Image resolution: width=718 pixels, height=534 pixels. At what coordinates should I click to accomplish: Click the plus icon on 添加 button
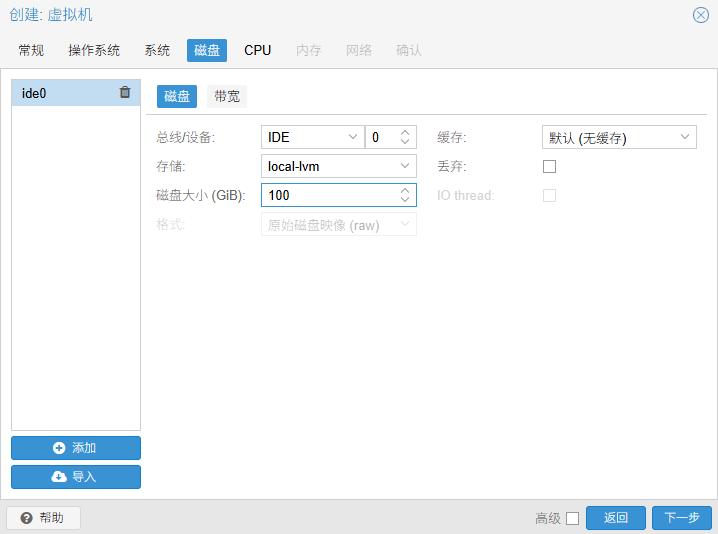[59, 448]
